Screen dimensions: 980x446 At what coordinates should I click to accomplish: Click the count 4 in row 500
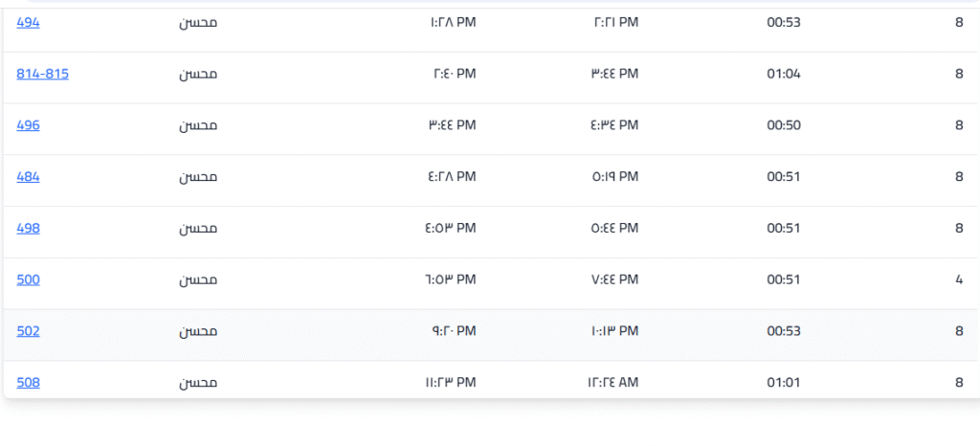(959, 279)
